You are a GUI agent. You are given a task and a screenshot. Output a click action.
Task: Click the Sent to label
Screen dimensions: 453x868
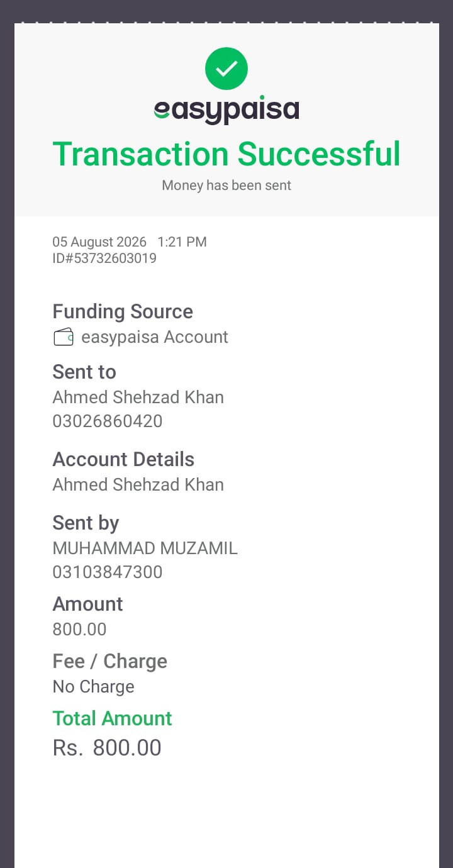tap(84, 372)
